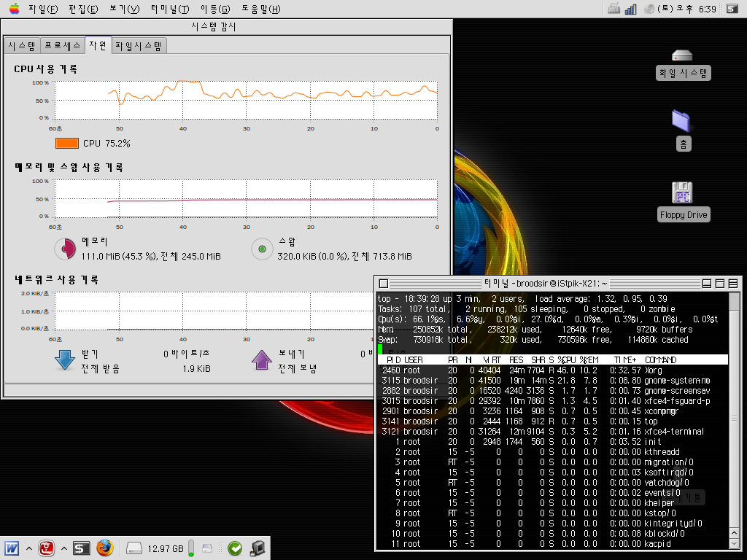Launch the terminal from the bottom panel
747x560 pixels.
tap(82, 548)
